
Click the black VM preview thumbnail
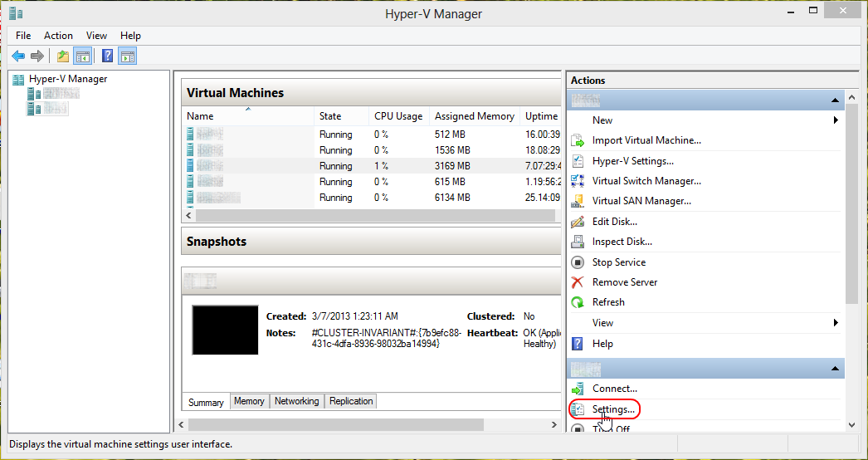tap(226, 330)
